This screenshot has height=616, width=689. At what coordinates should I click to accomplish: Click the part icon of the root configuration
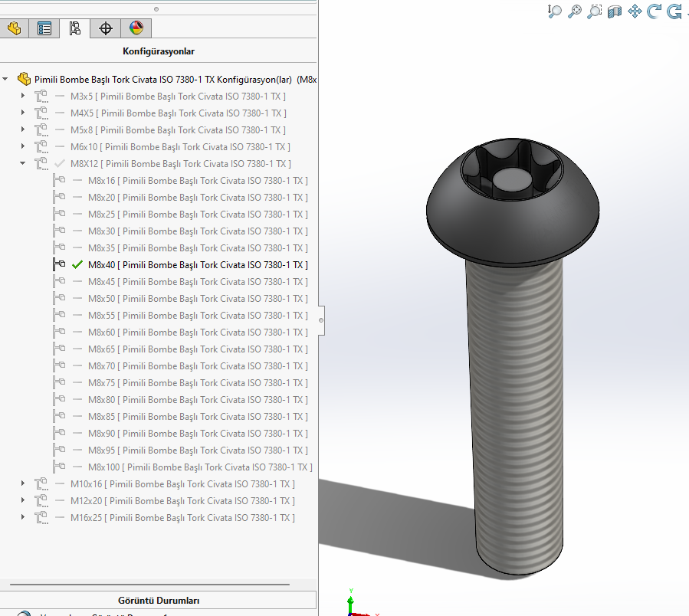[x=24, y=79]
